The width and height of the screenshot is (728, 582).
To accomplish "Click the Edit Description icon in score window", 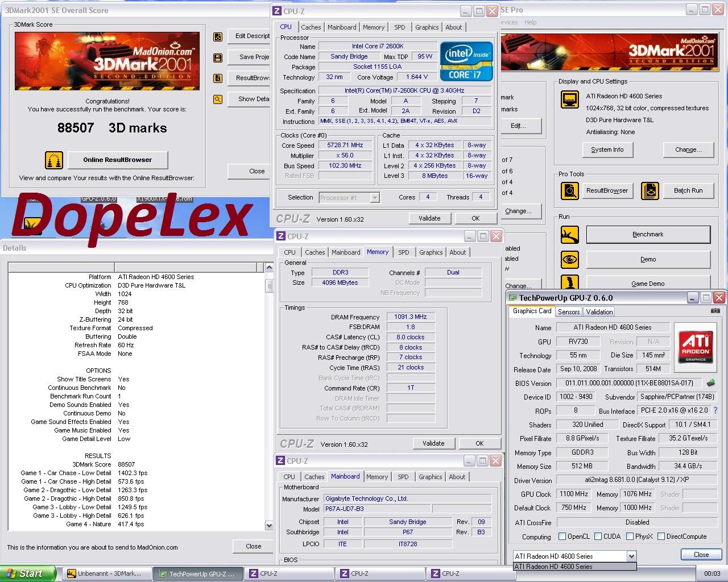I will click(218, 37).
